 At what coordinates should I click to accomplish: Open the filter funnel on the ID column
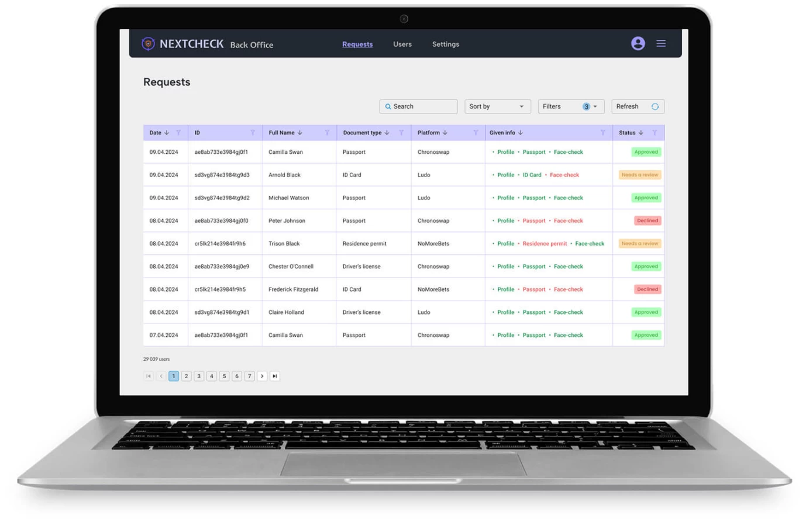[252, 133]
